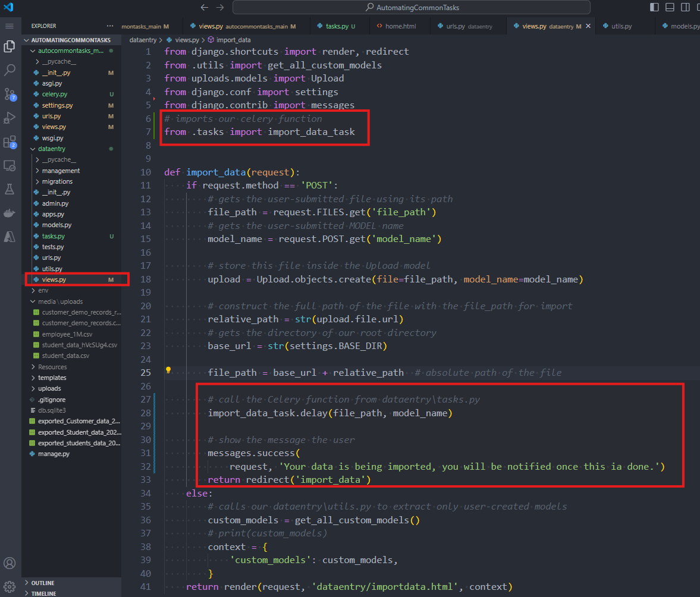The width and height of the screenshot is (700, 597).
Task: Switch to the models.py tab
Action: [x=679, y=26]
